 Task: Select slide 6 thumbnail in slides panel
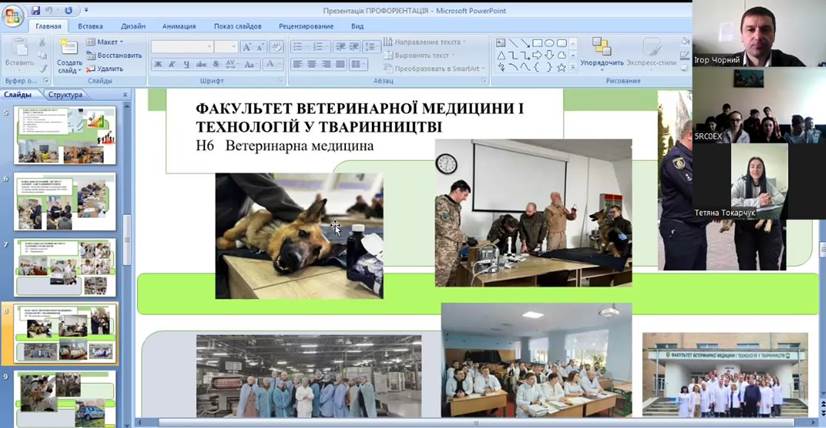(x=66, y=201)
